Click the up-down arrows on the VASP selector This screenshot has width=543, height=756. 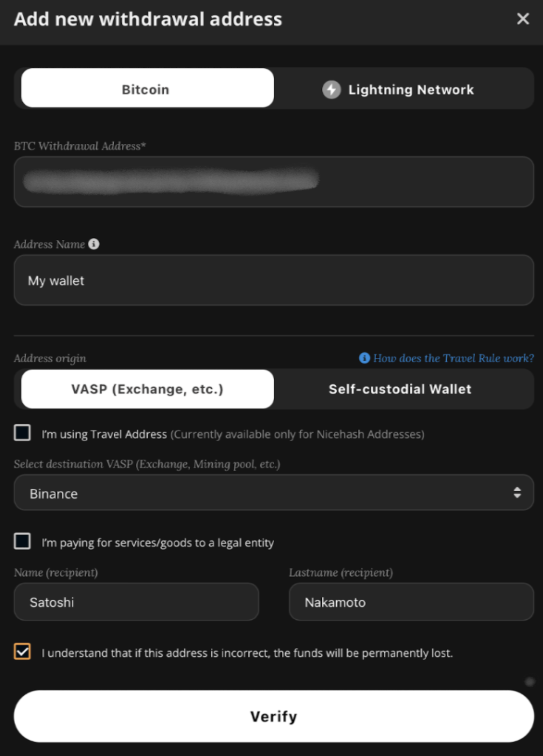(x=517, y=493)
